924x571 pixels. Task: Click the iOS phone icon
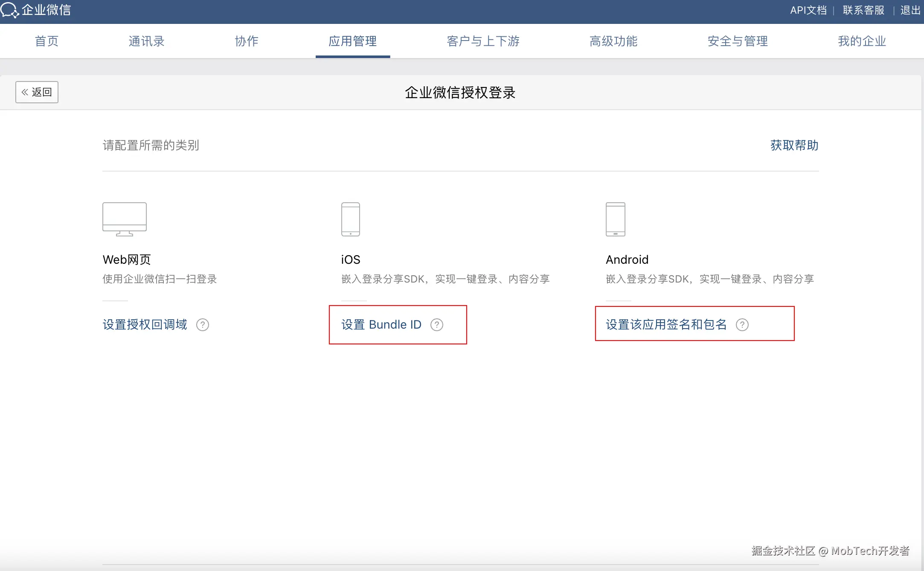click(x=350, y=219)
